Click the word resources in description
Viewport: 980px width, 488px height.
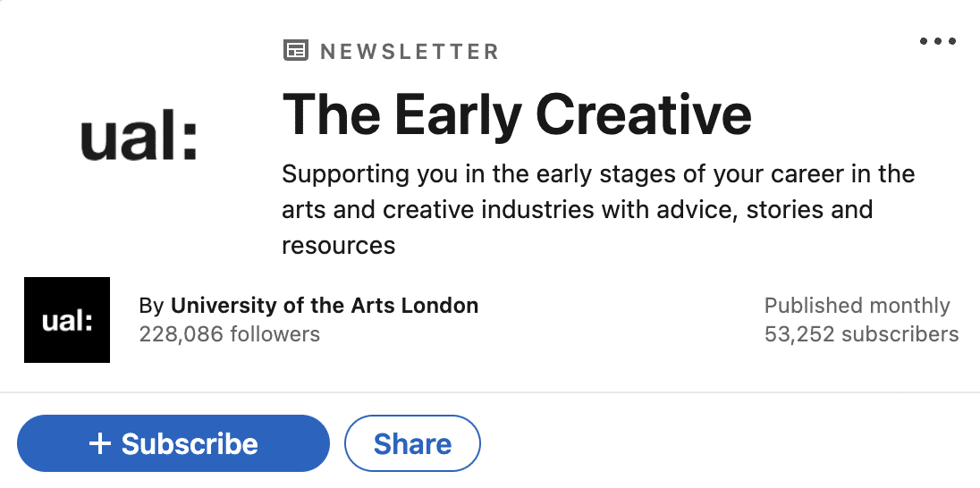click(339, 246)
